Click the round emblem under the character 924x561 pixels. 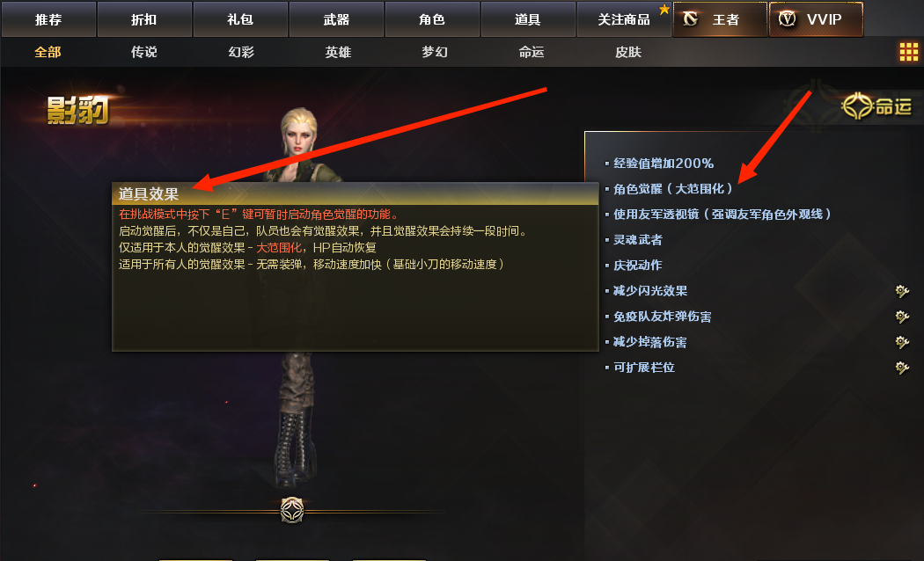coord(291,510)
